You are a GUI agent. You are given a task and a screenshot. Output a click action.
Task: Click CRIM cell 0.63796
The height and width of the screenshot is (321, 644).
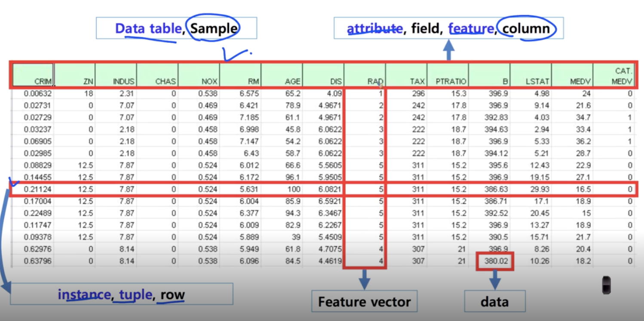point(38,261)
